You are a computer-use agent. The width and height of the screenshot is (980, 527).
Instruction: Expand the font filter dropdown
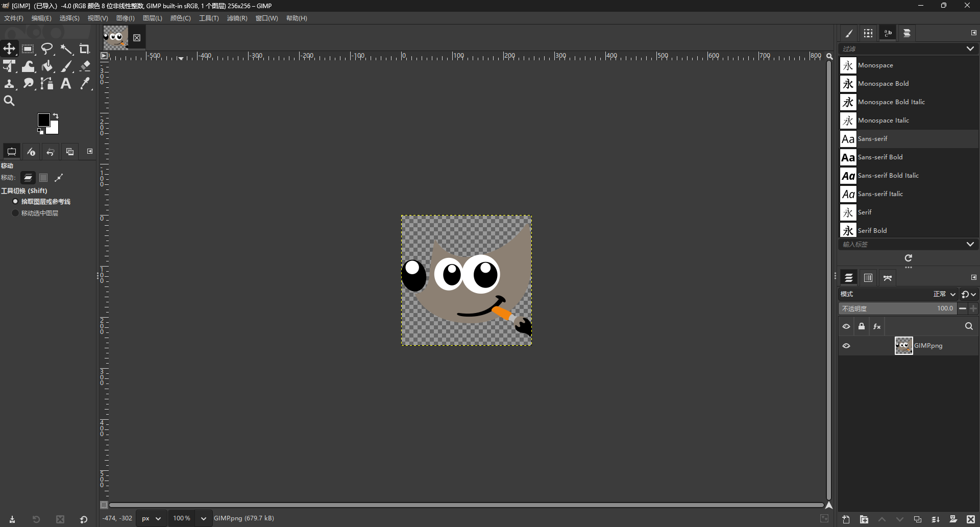click(970, 49)
